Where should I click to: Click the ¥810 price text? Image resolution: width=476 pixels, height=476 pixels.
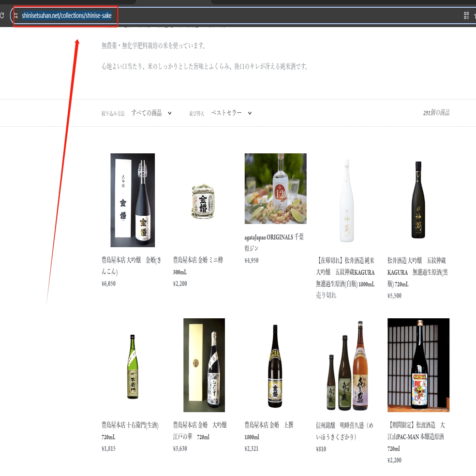[321, 449]
